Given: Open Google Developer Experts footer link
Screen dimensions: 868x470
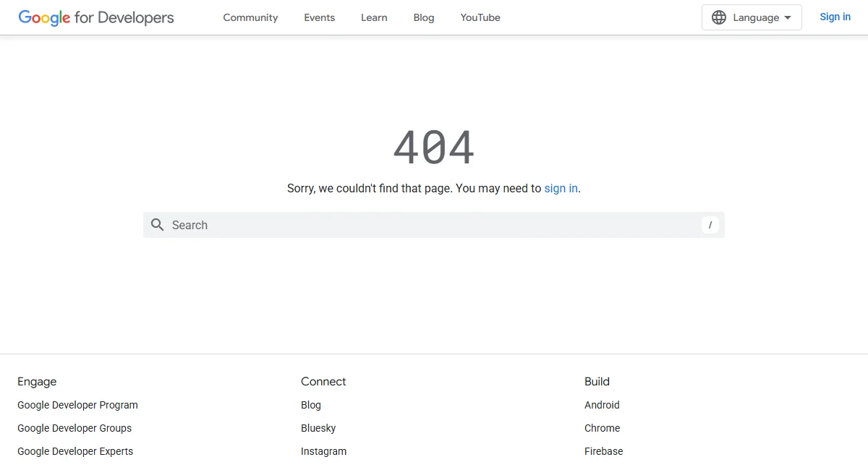Looking at the screenshot, I should 75,451.
